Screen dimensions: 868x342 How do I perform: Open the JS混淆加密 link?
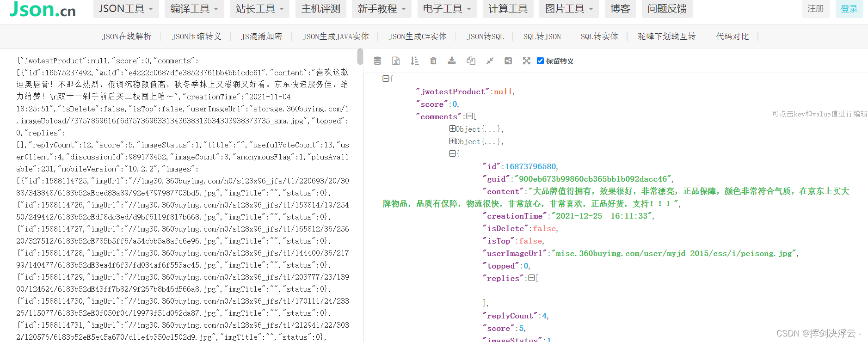(262, 37)
